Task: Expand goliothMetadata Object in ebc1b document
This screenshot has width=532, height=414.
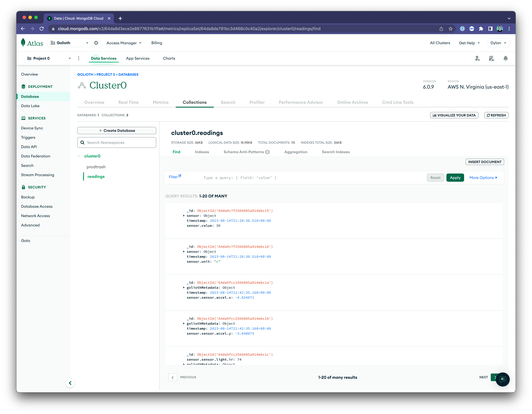Action: 184,324
